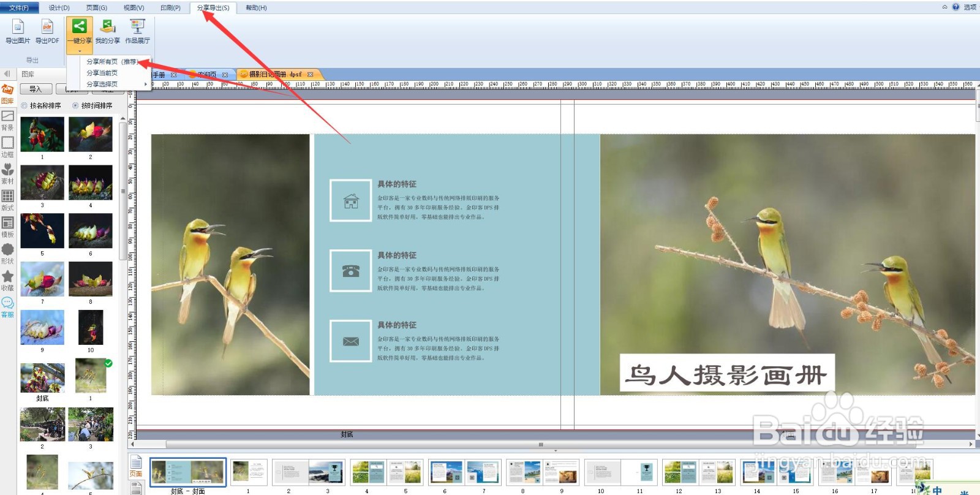Choose 分享所有页 (推荐) menu entry
This screenshot has height=495, width=980.
[116, 62]
